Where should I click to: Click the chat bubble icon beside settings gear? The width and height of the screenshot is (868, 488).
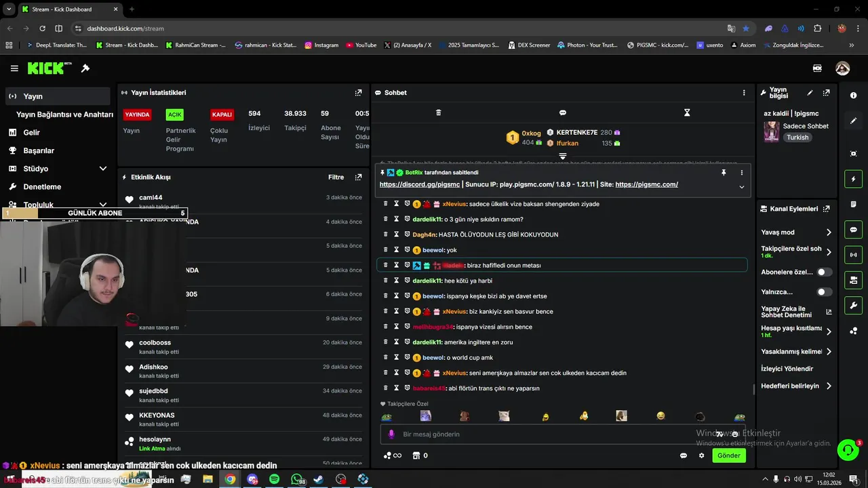click(684, 455)
